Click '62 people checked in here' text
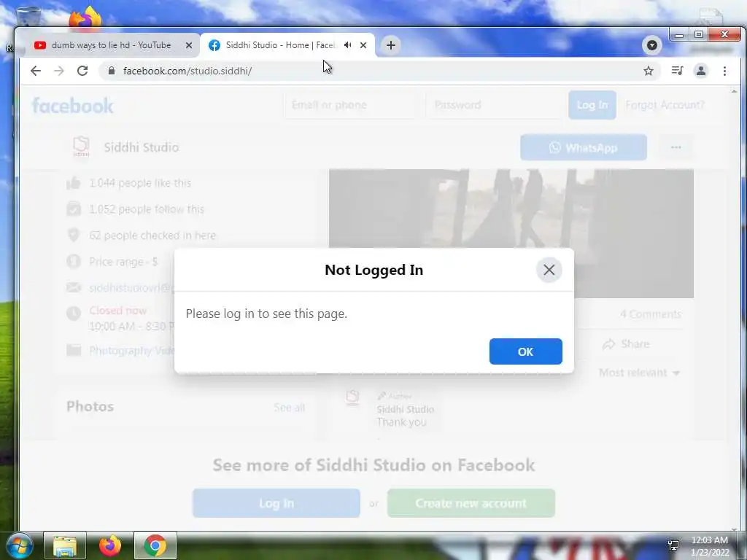Viewport: 747px width, 560px height. (152, 236)
